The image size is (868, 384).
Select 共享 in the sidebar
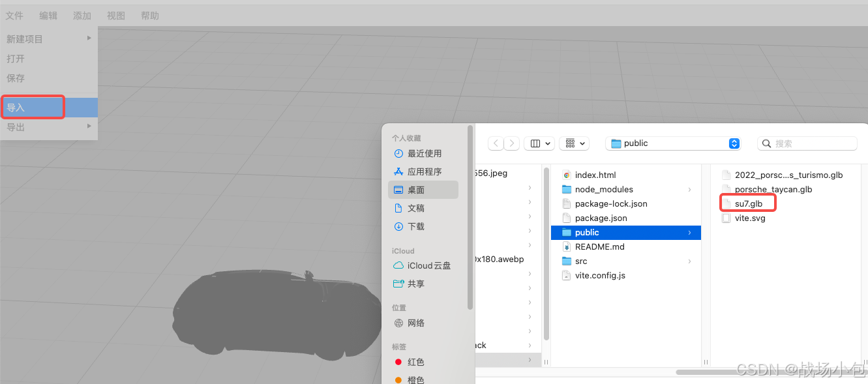click(423, 284)
